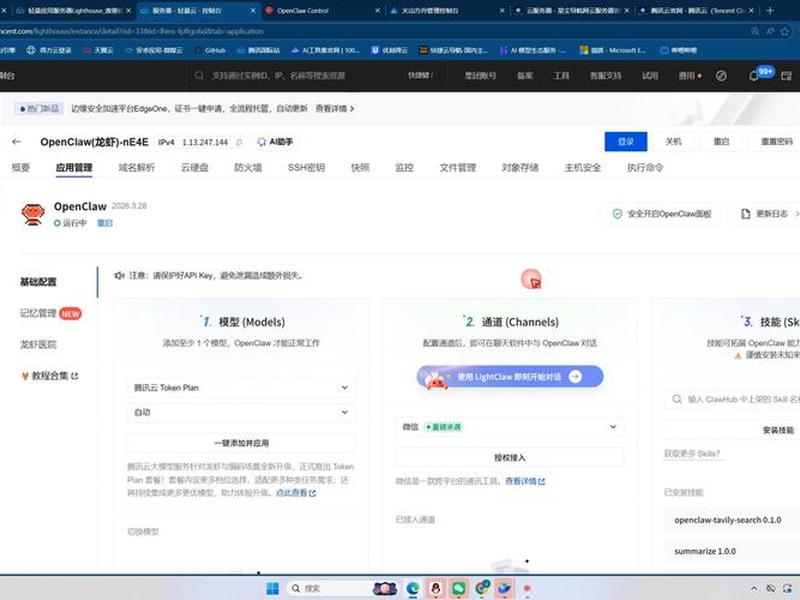Click the back arrow beside the OpenClaw instance name

pos(16,142)
